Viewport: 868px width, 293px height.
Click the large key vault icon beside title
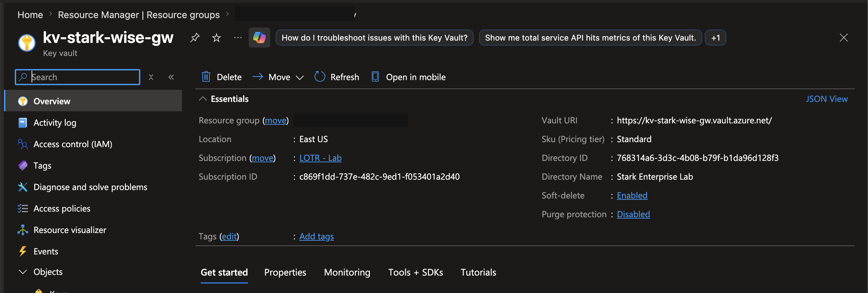[x=27, y=43]
